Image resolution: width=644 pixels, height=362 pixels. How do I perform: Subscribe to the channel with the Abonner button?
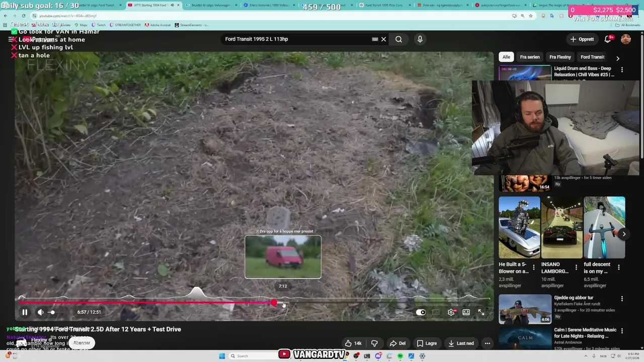point(82,343)
